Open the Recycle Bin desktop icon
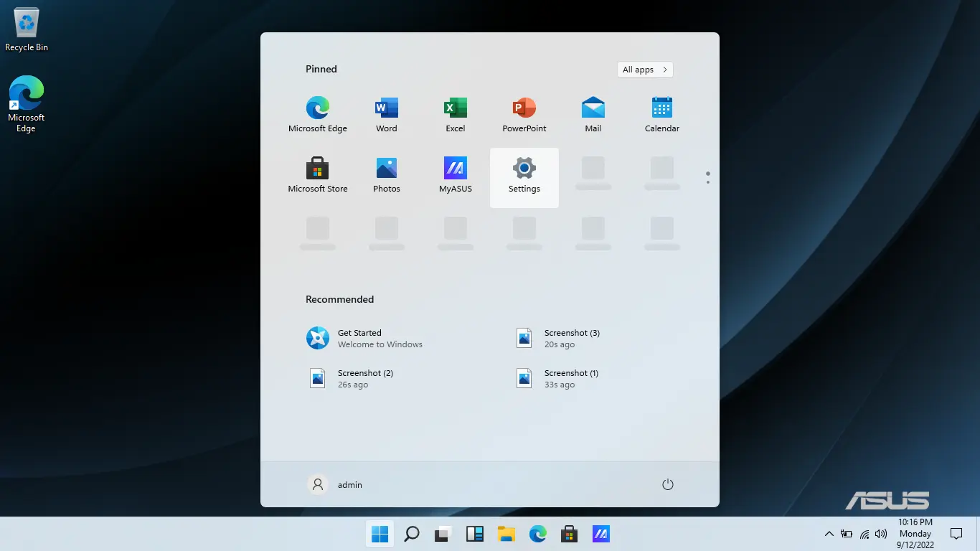 (x=27, y=30)
